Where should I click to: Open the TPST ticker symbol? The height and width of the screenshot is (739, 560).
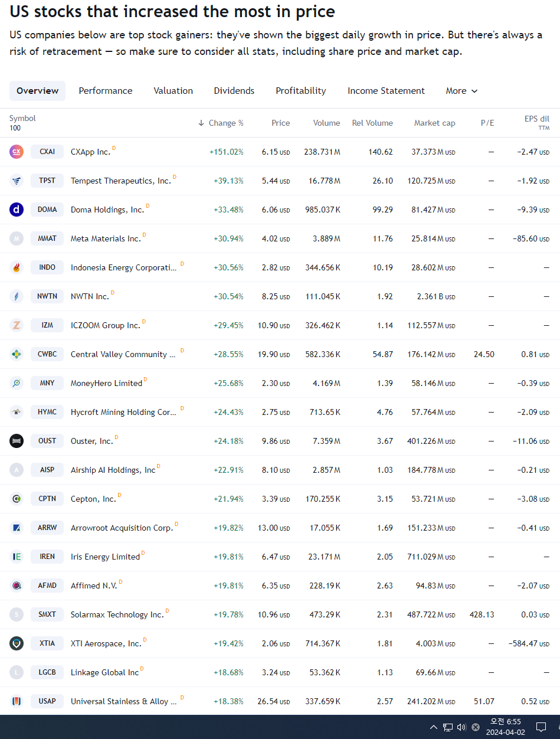47,181
